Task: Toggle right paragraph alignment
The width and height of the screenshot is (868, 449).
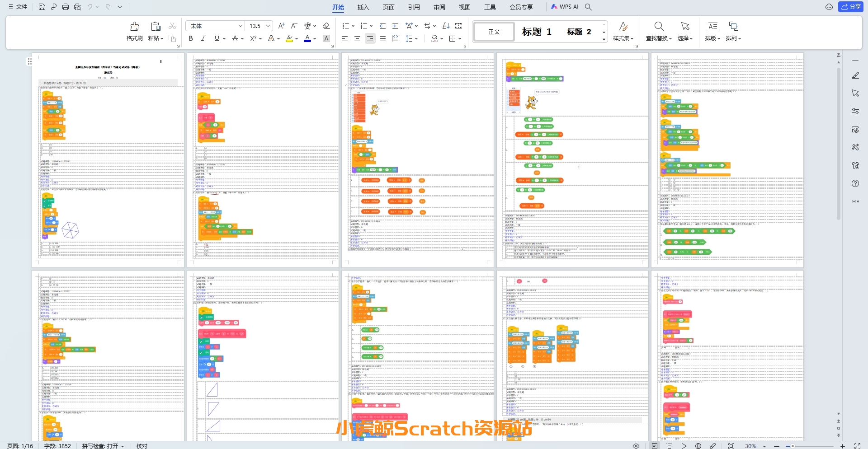Action: 370,39
